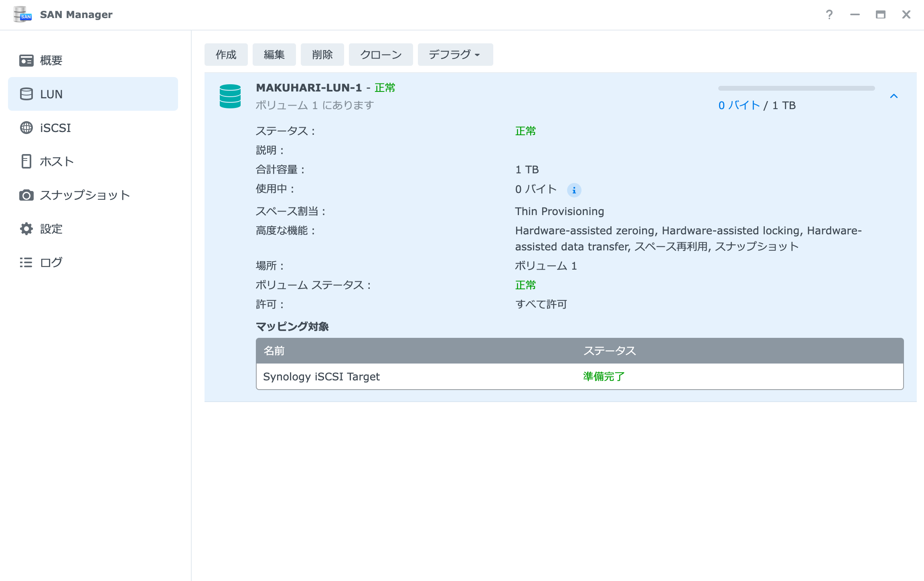Click the スナップショット camera icon
This screenshot has height=581, width=924.
(x=26, y=195)
